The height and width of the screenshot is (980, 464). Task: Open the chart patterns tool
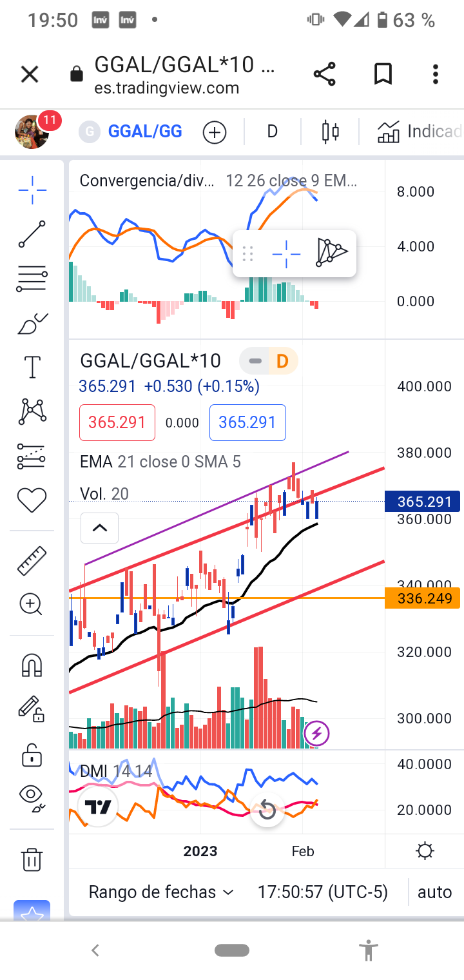pos(32,411)
